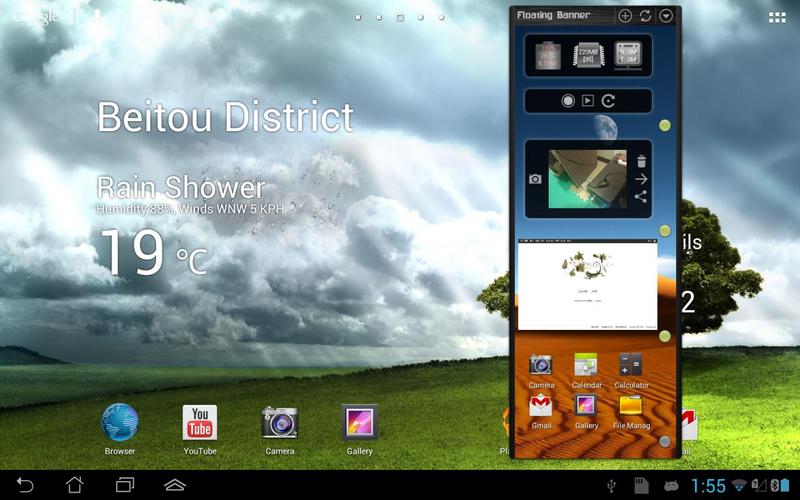Share the captured photo
Image resolution: width=800 pixels, height=500 pixels.
tap(641, 196)
